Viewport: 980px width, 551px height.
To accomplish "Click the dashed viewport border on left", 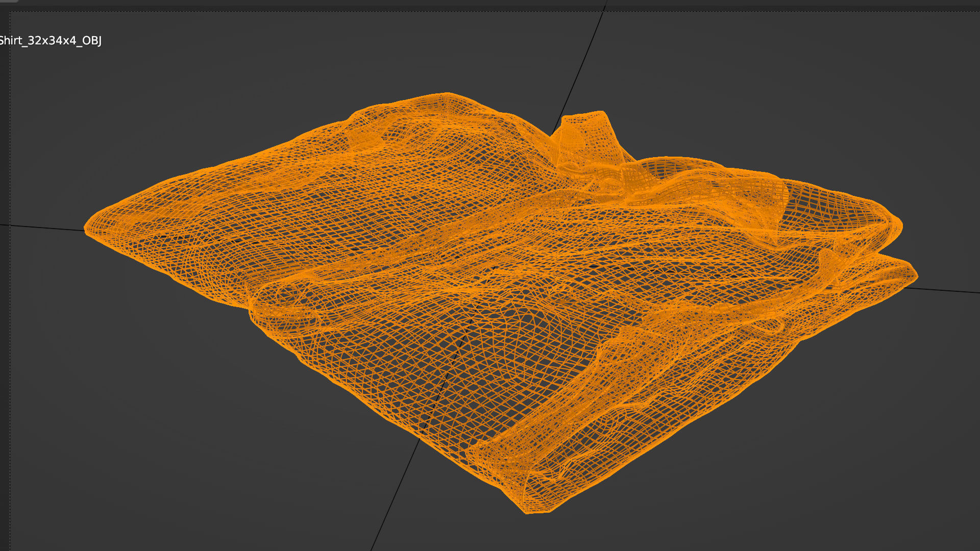I will (x=10, y=306).
